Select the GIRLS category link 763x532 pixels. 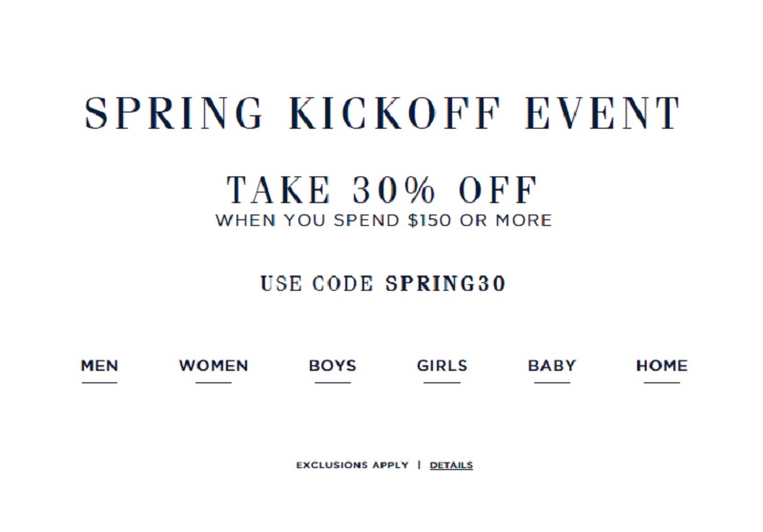(x=442, y=366)
